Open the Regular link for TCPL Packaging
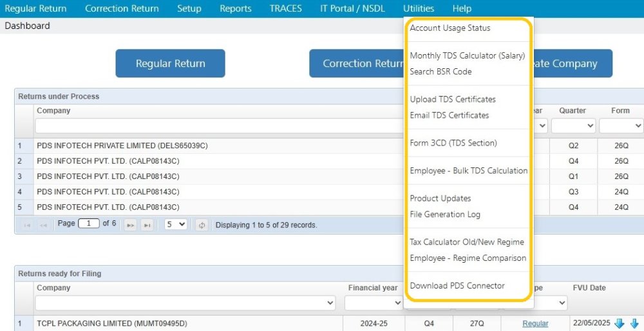Image resolution: width=644 pixels, height=331 pixels. (x=535, y=324)
